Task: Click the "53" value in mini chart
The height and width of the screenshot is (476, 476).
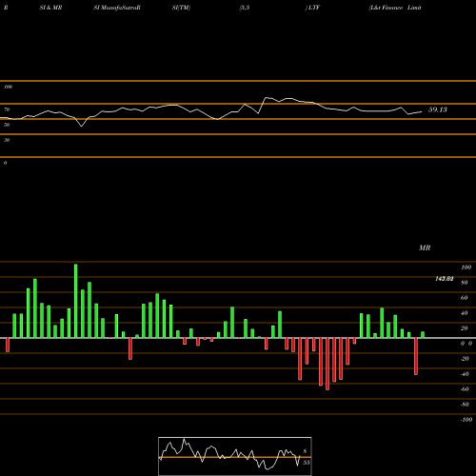Action: tap(306, 463)
